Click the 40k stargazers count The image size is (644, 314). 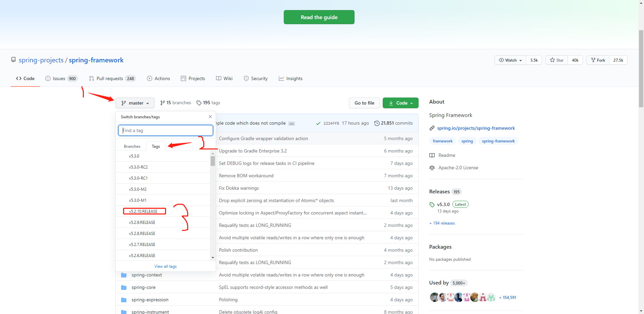(575, 60)
